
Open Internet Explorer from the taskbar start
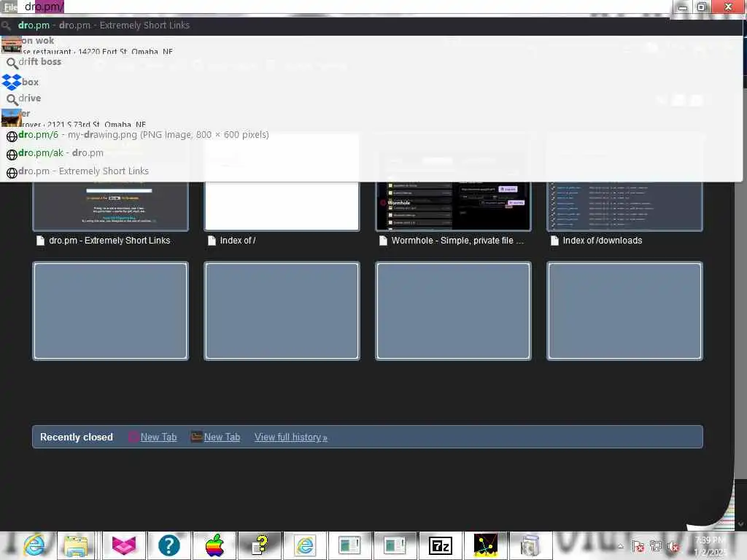(34, 545)
